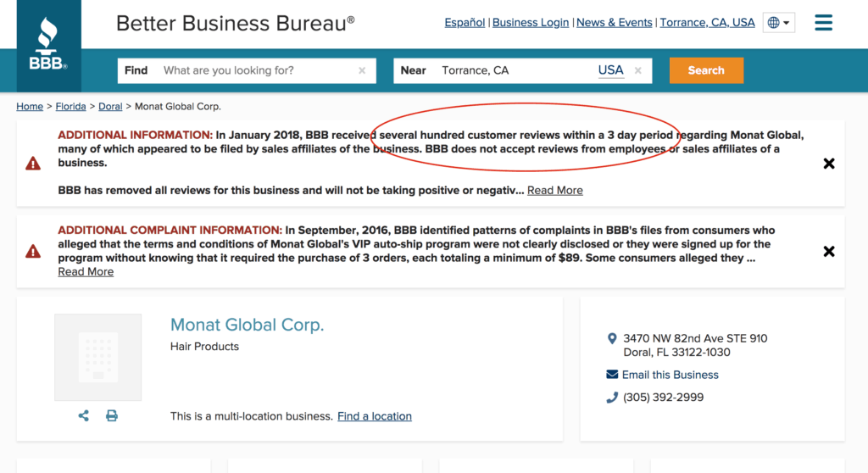Clear the Find search field
Viewport: 868px width, 473px height.
point(362,70)
